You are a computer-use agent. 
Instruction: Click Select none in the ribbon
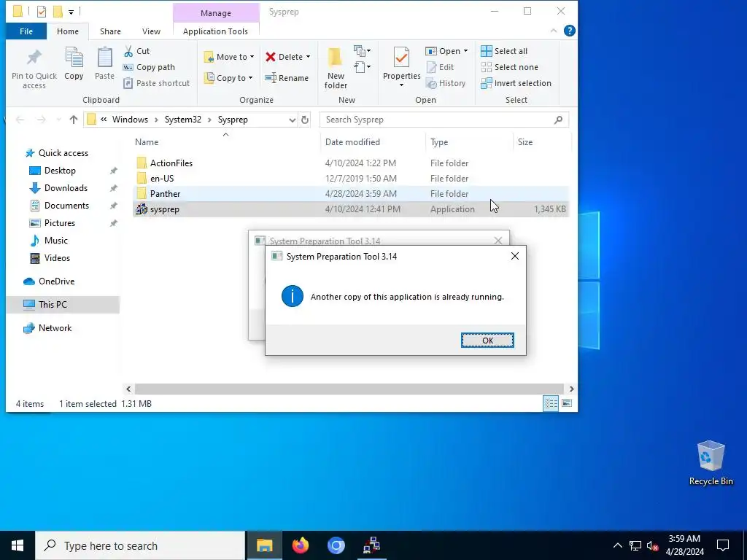coord(509,67)
